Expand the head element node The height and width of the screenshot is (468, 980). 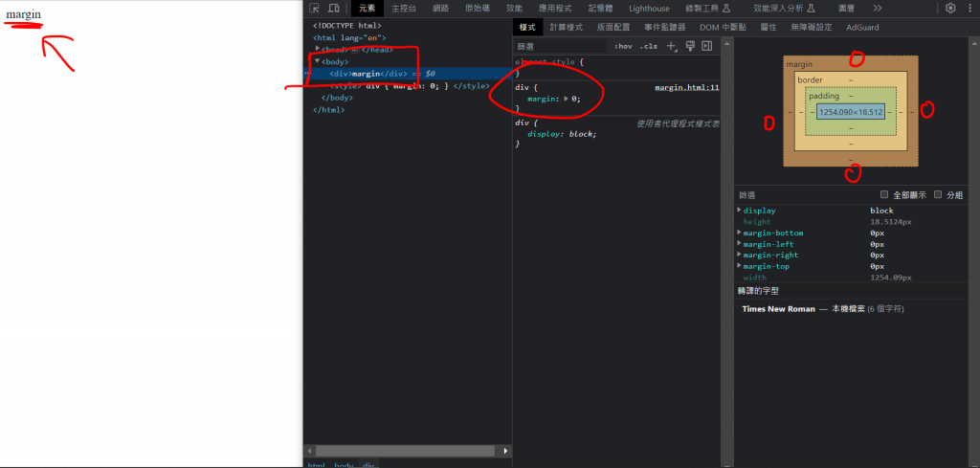pos(318,49)
